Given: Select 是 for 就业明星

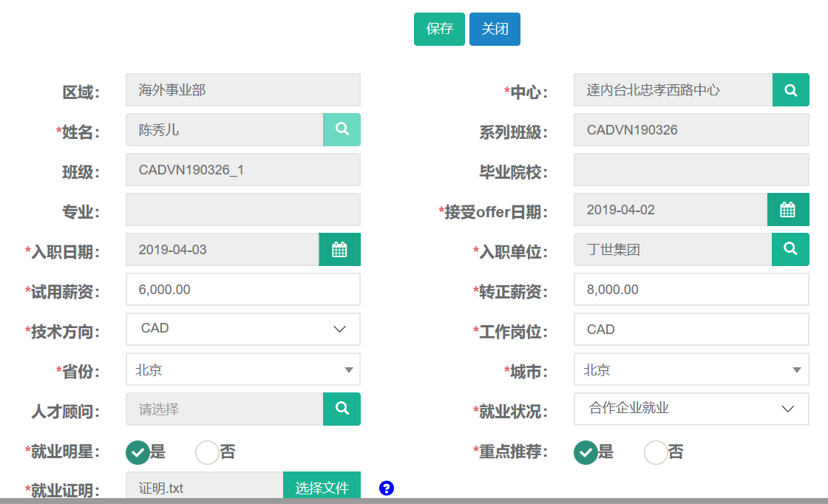Looking at the screenshot, I should [138, 452].
